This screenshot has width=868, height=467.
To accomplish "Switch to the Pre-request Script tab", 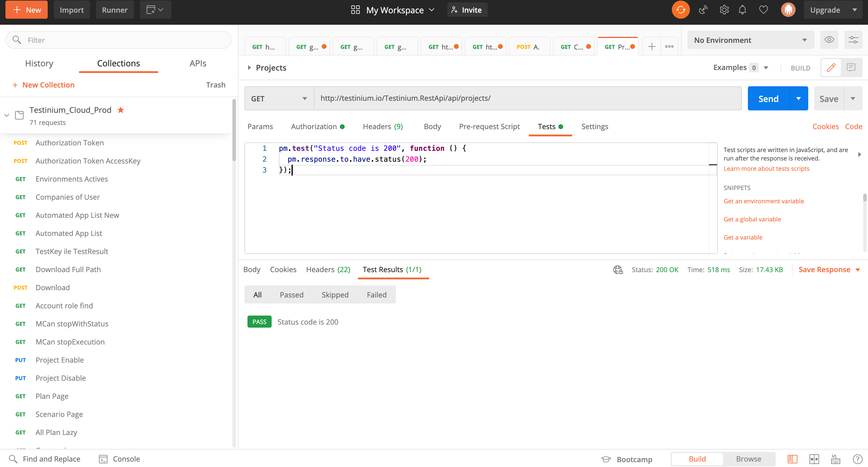I will pos(489,126).
